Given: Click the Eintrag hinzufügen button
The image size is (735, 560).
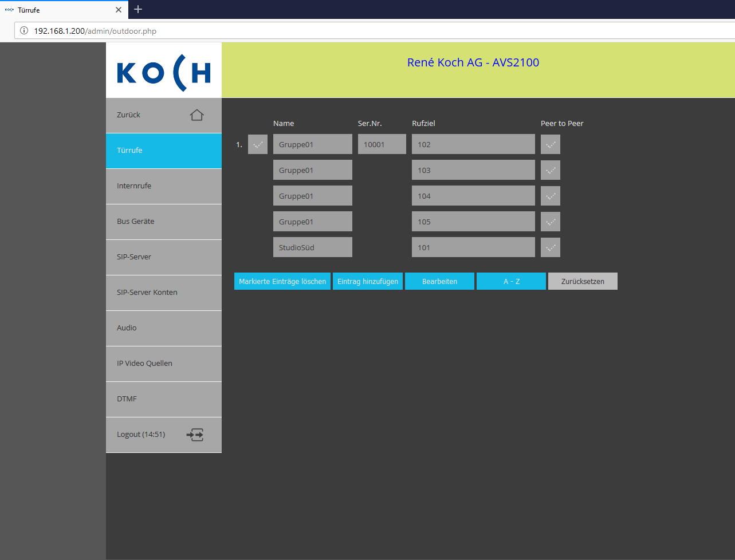Looking at the screenshot, I should tap(368, 281).
